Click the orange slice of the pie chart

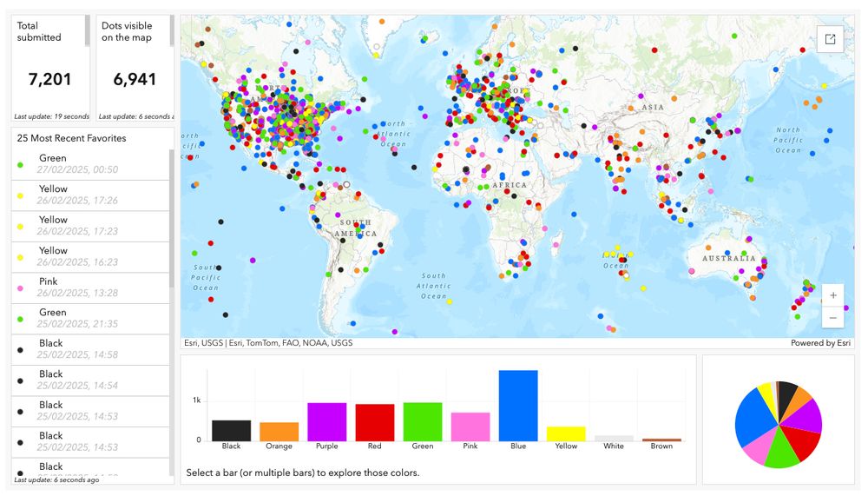point(796,400)
